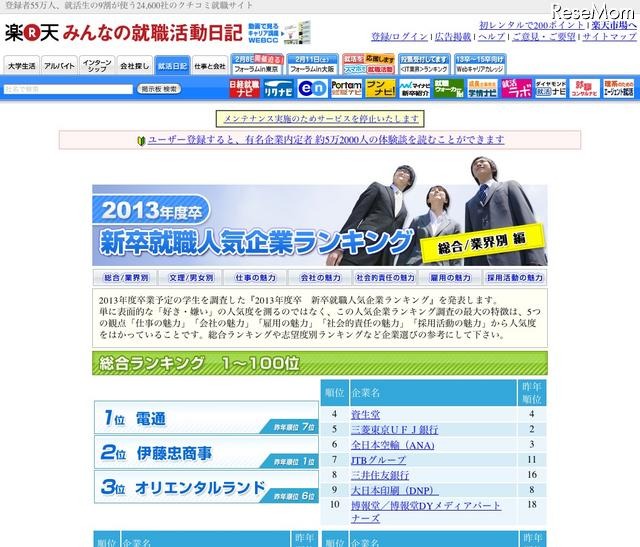Click the 2位 伊藤忠商事 ranking card
The image size is (640, 547).
click(x=206, y=452)
